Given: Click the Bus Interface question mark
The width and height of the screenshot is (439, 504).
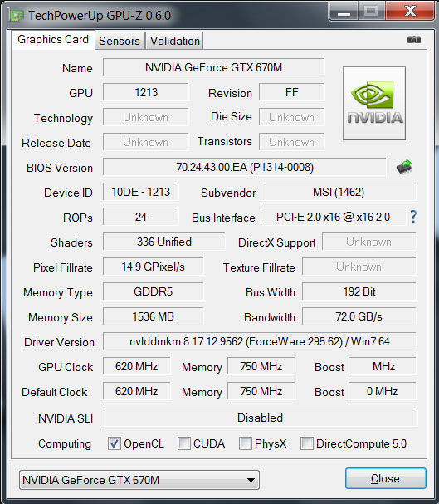Looking at the screenshot, I should click(x=413, y=217).
